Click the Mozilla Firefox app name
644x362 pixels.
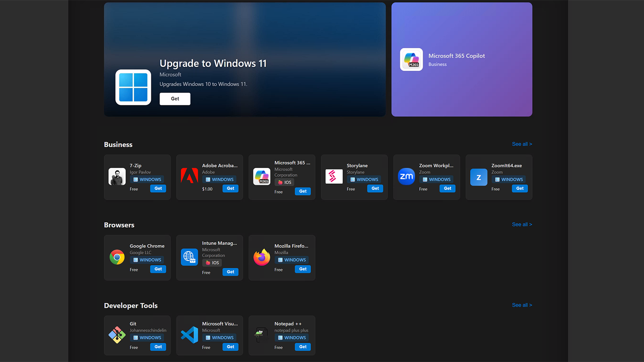pyautogui.click(x=291, y=246)
